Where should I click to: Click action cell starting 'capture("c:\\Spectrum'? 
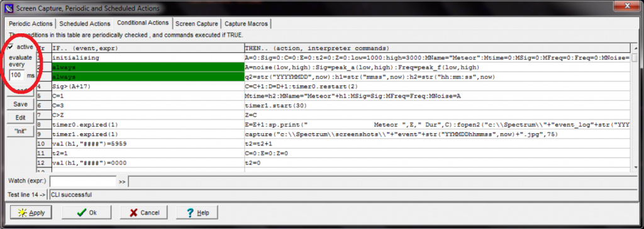pos(438,135)
